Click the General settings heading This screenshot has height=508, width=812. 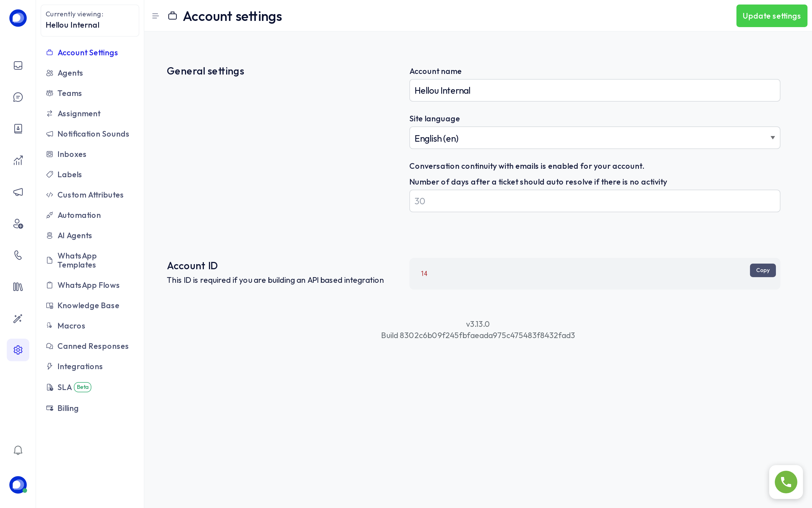[205, 71]
